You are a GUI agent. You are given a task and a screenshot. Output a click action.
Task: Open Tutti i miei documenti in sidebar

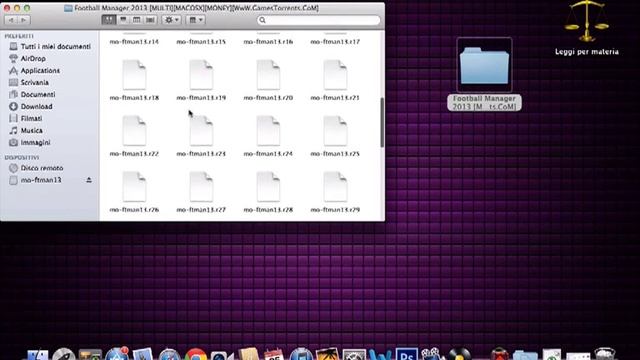point(50,47)
